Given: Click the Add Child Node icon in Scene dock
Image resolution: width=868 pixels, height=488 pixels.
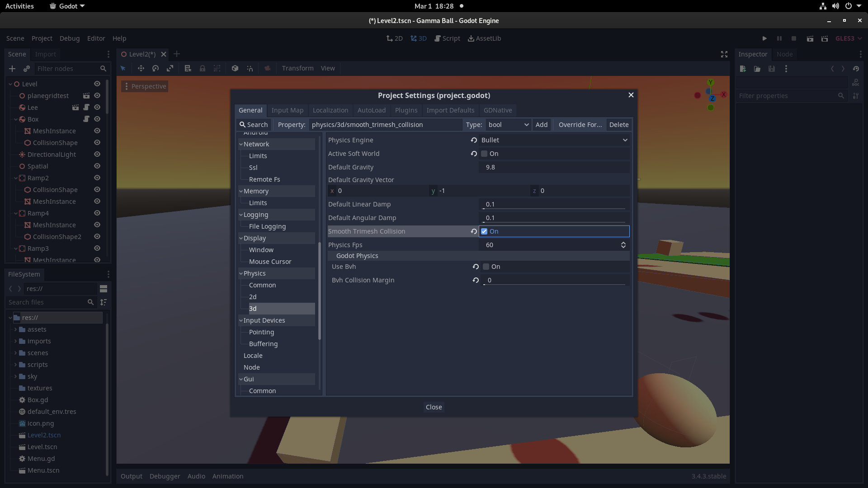Looking at the screenshot, I should (x=12, y=69).
